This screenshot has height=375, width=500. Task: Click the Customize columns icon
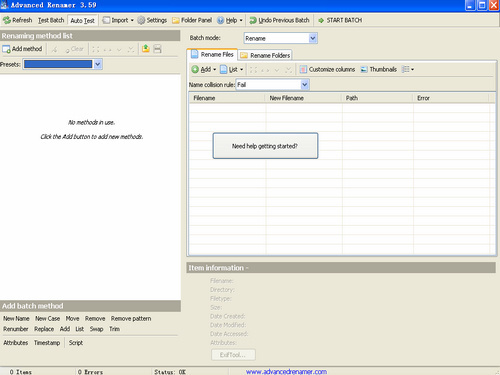(x=303, y=69)
